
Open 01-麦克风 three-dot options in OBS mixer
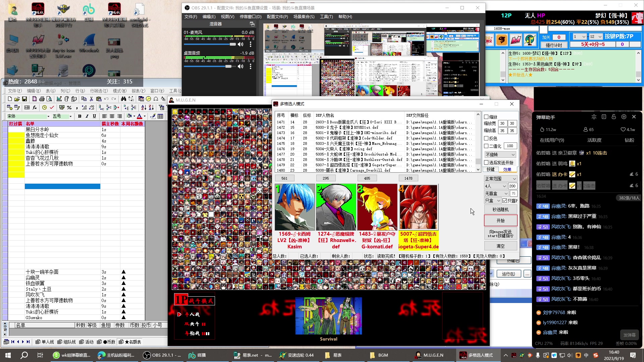(250, 44)
